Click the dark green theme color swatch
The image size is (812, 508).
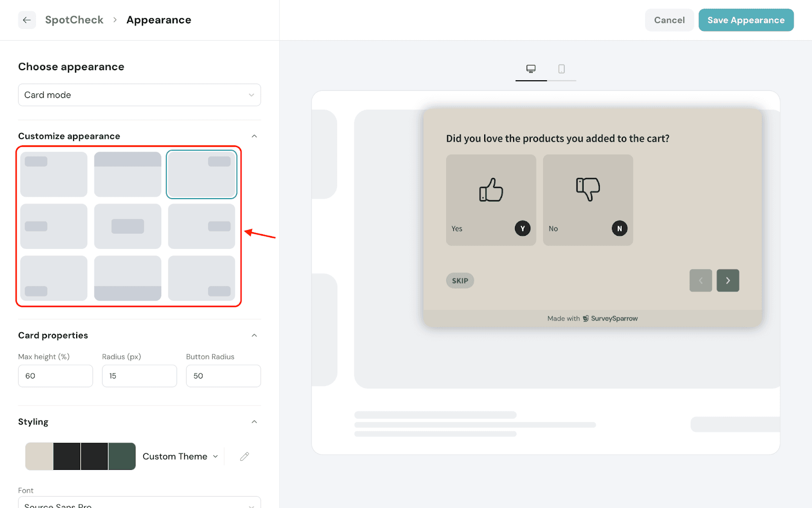[x=122, y=456]
